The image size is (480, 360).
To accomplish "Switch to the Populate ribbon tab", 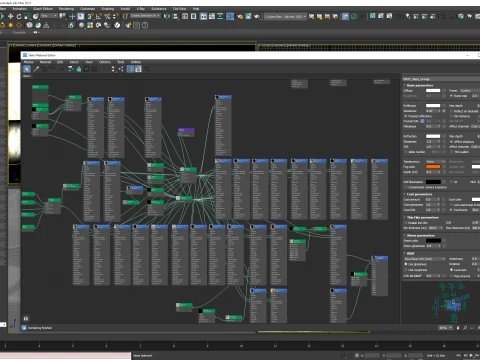I will tap(19, 32).
